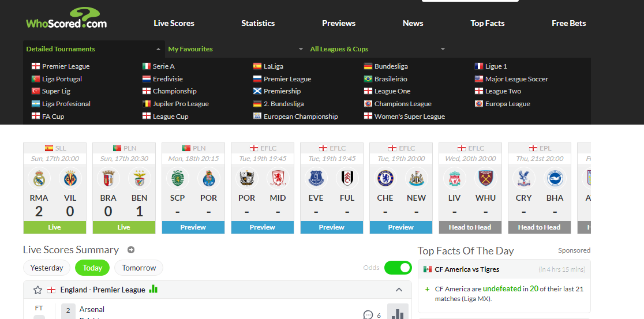
Task: Click the Fulham crest
Action: pos(347,179)
